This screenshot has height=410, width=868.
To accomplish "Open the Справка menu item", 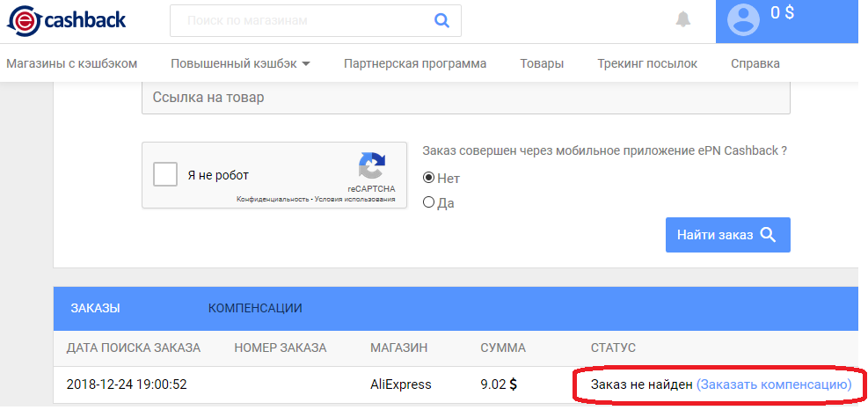I will (755, 63).
